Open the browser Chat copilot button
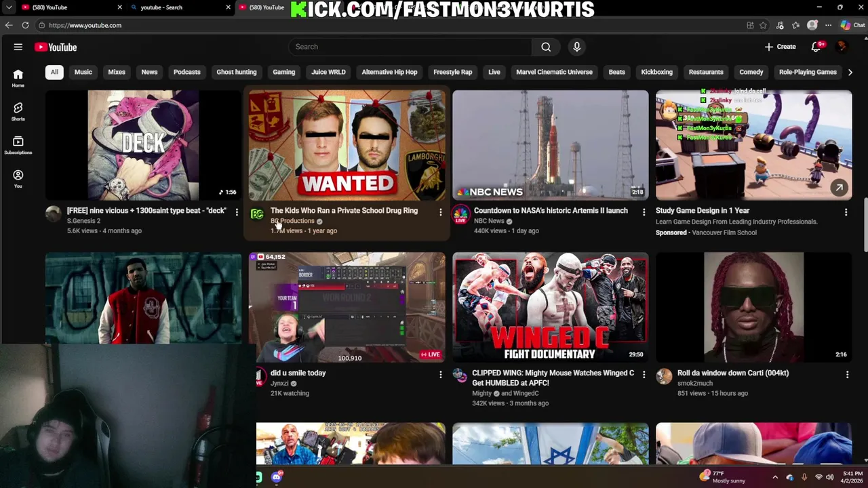The image size is (868, 488). pos(852,25)
